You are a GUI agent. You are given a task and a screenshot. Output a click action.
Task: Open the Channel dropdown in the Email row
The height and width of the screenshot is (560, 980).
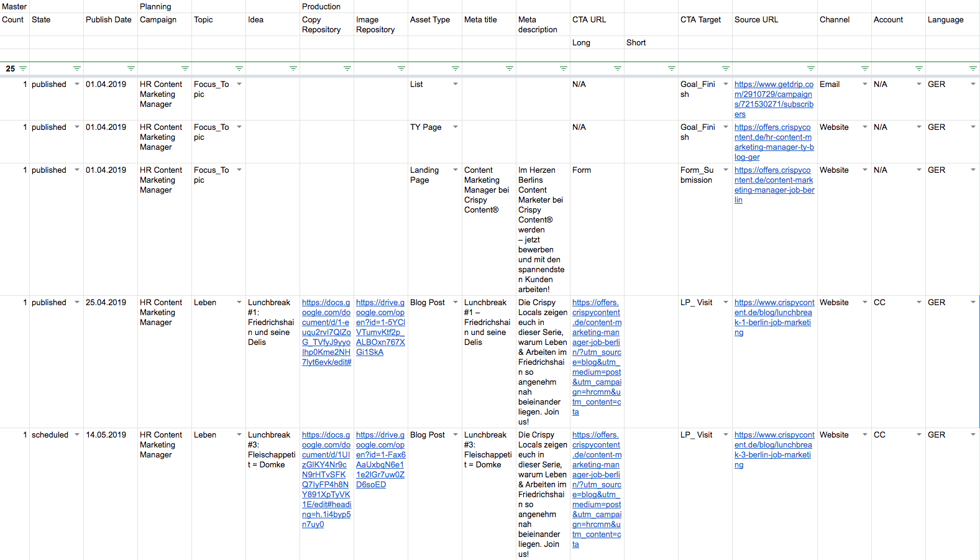865,84
